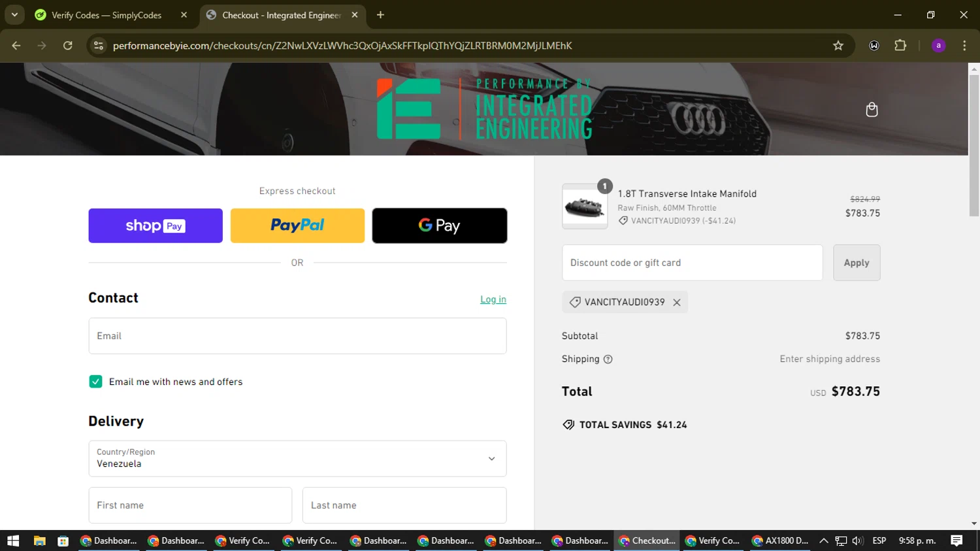980x551 pixels.
Task: Click the Last name field
Action: [404, 505]
